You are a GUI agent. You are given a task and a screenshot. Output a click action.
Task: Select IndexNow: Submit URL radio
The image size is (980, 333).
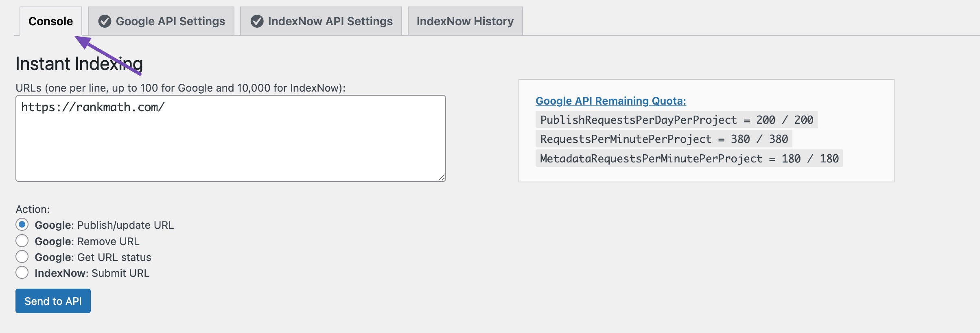22,273
